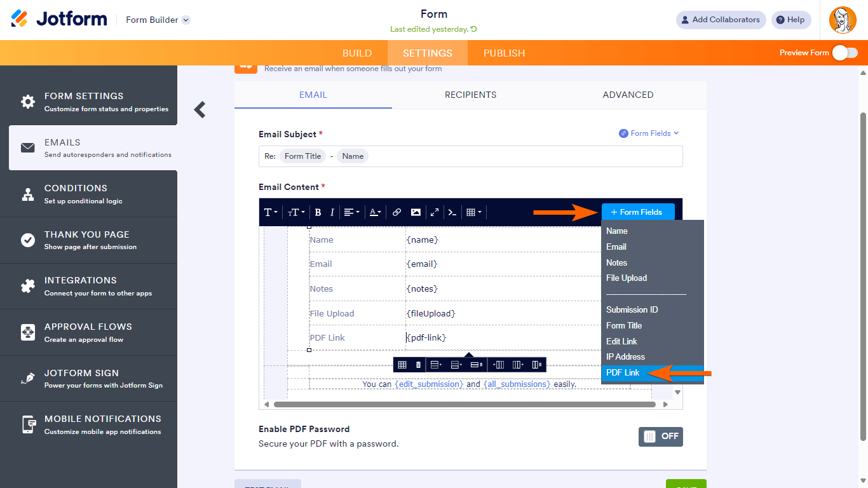This screenshot has height=488, width=868.
Task: Open the font size tool in editor toolbar
Action: (295, 212)
